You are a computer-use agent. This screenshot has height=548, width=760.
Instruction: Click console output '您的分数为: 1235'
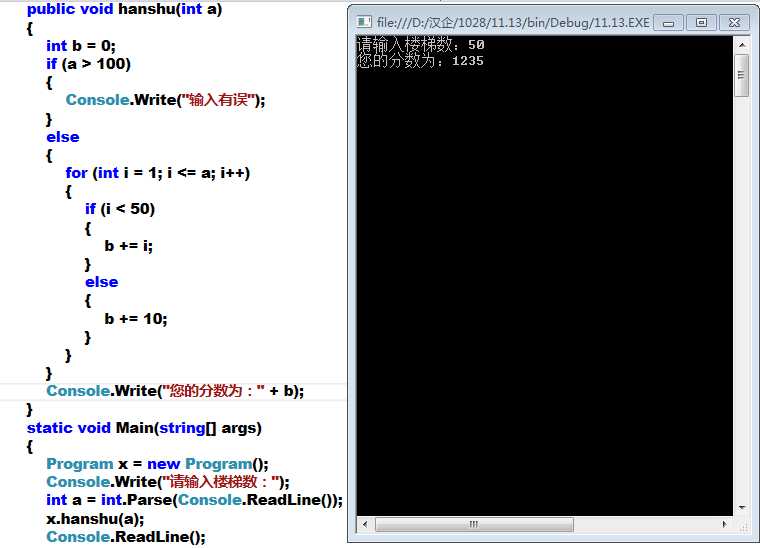420,61
